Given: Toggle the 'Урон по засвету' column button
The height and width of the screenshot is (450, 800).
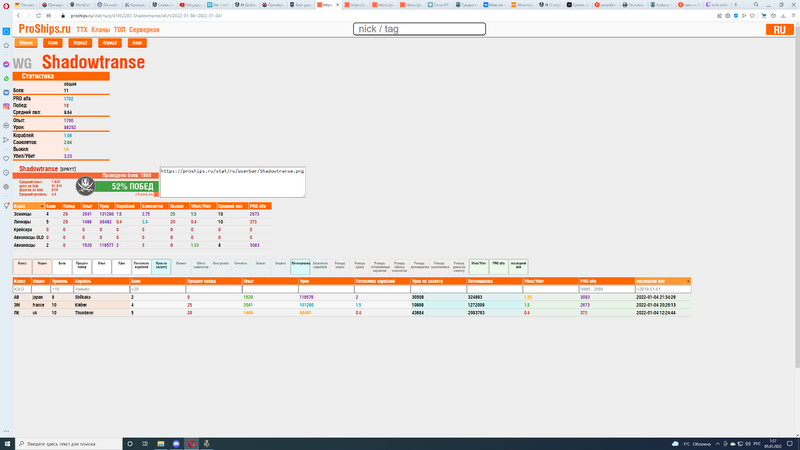Looking at the screenshot, I should [x=161, y=265].
